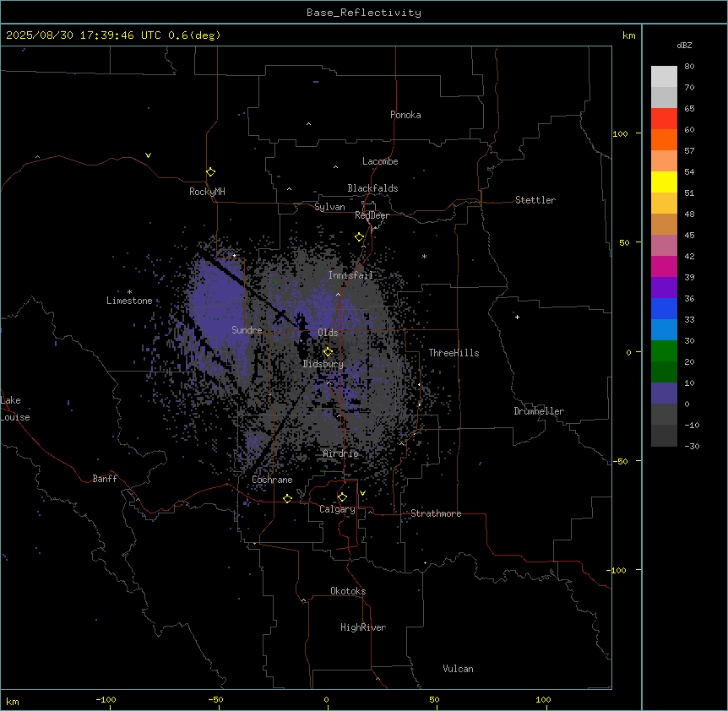Click the yellow diamond marker between Olds and Didsbury
This screenshot has height=711, width=728.
329,352
